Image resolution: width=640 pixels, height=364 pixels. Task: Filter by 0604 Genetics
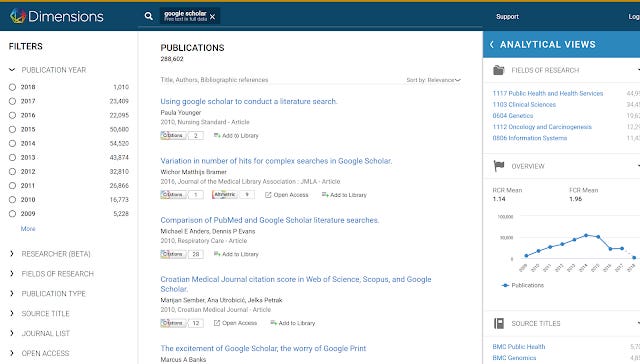(x=513, y=116)
